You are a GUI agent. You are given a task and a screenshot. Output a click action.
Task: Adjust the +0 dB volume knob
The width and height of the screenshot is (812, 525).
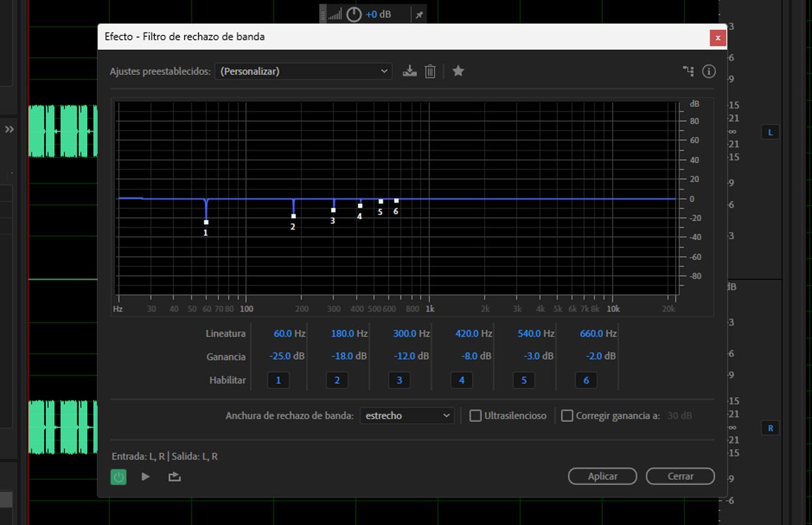(x=354, y=14)
